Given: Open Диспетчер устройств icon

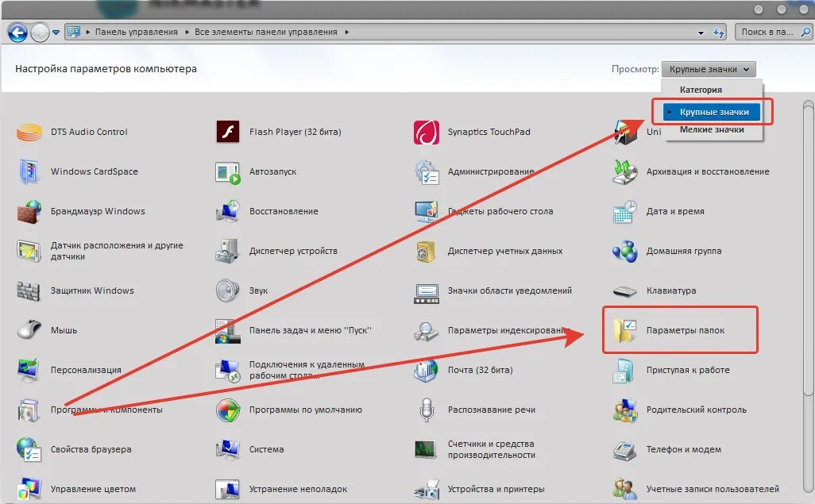Looking at the screenshot, I should (228, 251).
